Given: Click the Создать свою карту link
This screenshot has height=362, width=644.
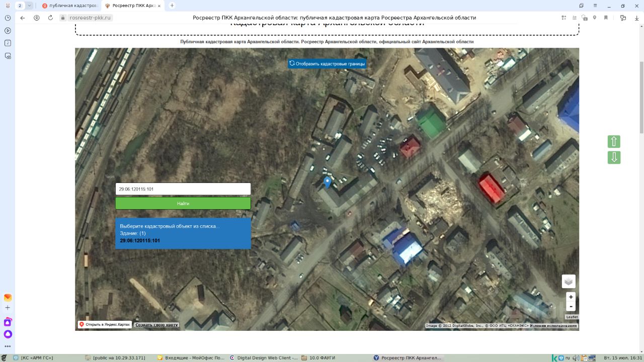Looking at the screenshot, I should [157, 325].
